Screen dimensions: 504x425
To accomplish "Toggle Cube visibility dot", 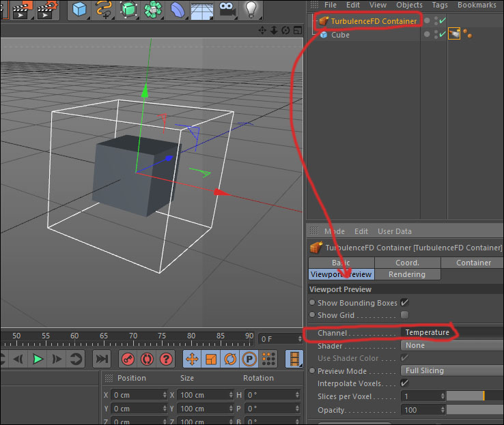I will [427, 33].
